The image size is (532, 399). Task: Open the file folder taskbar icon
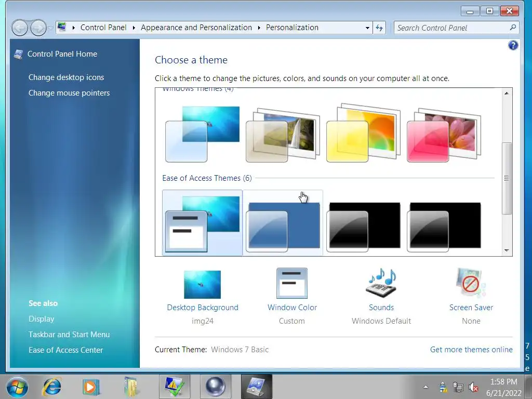pyautogui.click(x=130, y=387)
